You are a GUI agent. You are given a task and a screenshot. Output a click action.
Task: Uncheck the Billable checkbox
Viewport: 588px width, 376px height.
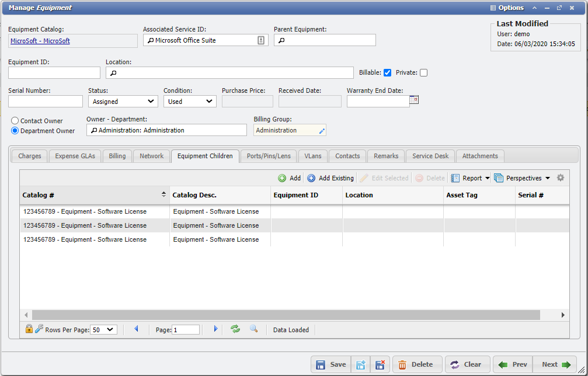click(387, 73)
